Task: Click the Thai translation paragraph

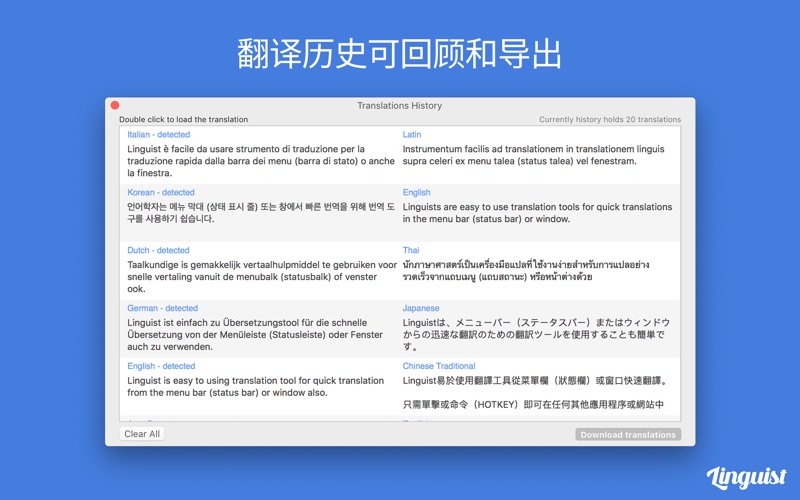Action: (526, 271)
